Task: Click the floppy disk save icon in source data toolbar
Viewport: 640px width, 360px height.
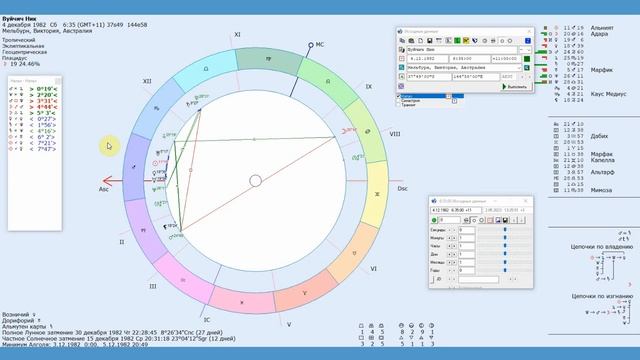Action: 430,41
